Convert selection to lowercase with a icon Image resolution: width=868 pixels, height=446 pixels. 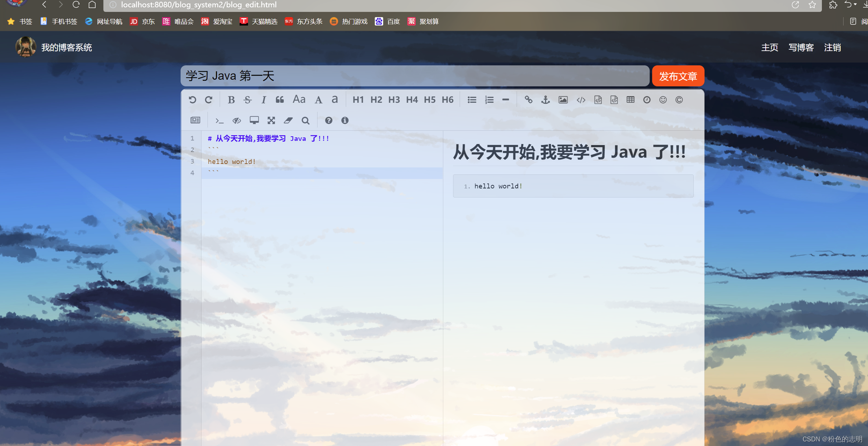335,100
